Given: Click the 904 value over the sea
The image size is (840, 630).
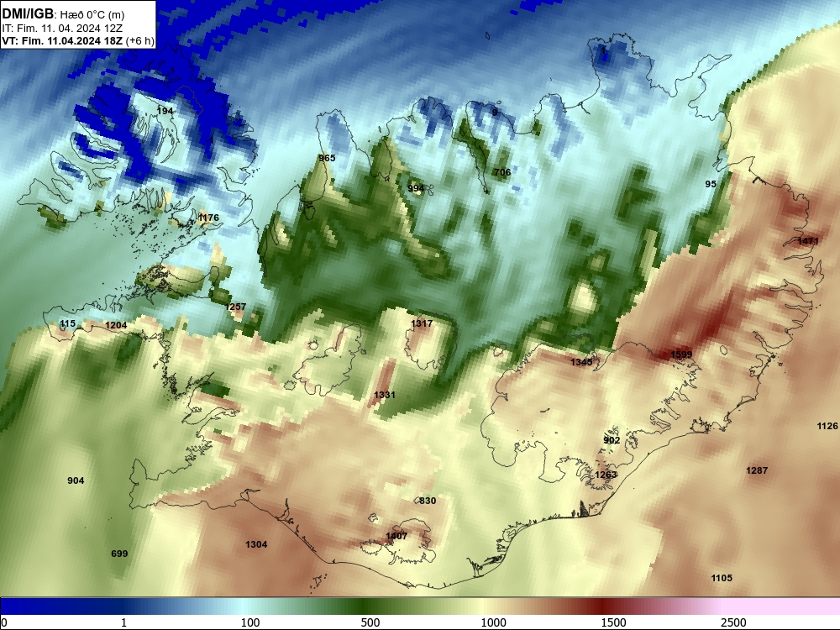Looking at the screenshot, I should (76, 480).
